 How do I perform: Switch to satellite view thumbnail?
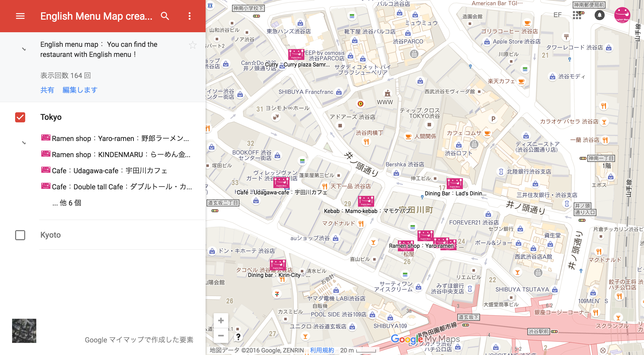[x=24, y=331]
